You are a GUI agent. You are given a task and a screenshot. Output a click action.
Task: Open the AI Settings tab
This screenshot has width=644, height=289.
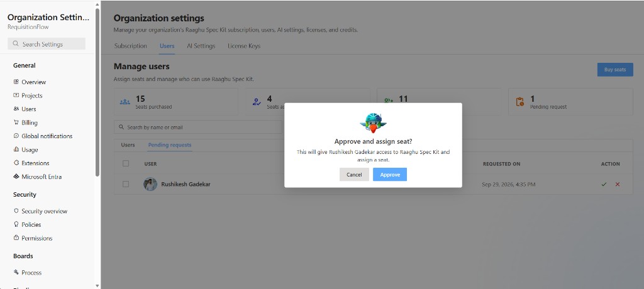coord(201,46)
